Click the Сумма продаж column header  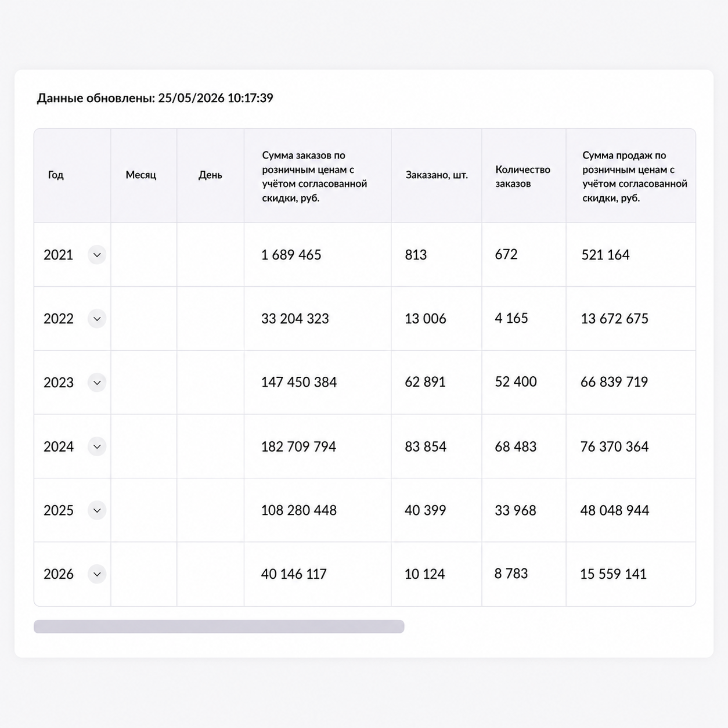pos(635,176)
